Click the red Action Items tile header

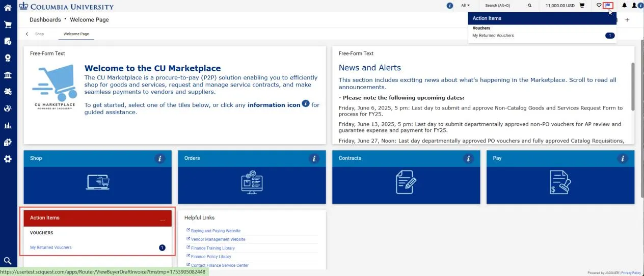click(98, 218)
